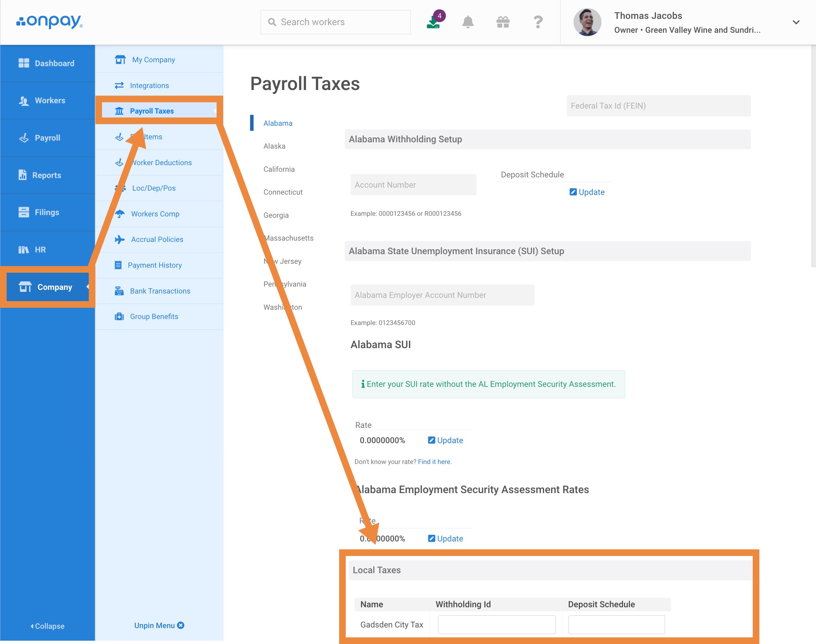
Task: Select New Jersey state tab
Action: pos(282,261)
